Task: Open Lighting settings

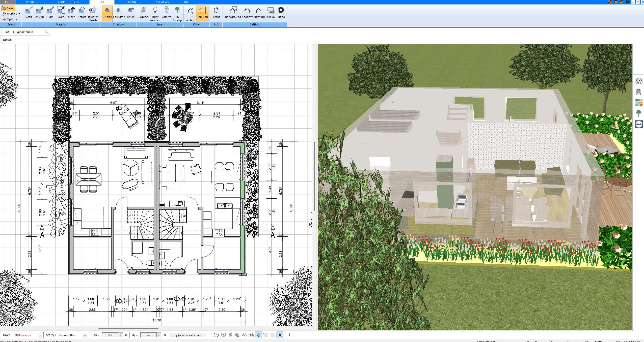Action: coord(259,13)
